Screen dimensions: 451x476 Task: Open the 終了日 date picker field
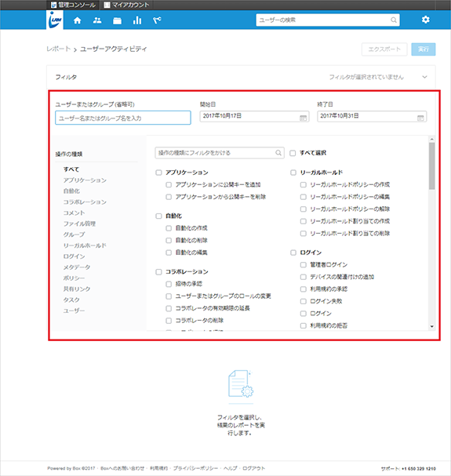tap(372, 116)
